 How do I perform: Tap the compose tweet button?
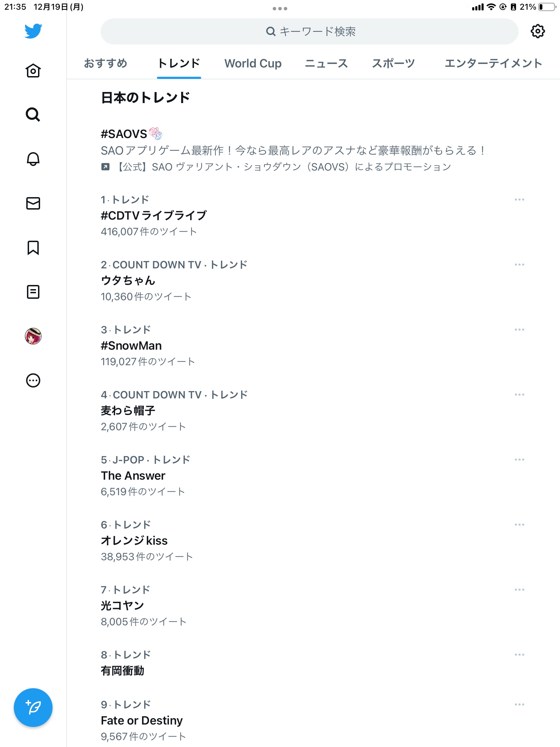(x=33, y=707)
